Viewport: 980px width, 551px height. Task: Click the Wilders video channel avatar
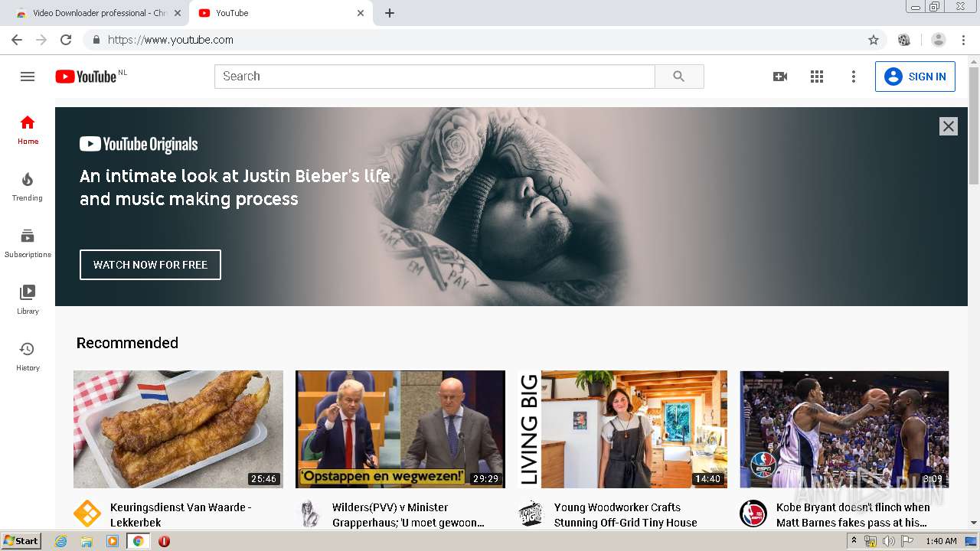pyautogui.click(x=309, y=514)
